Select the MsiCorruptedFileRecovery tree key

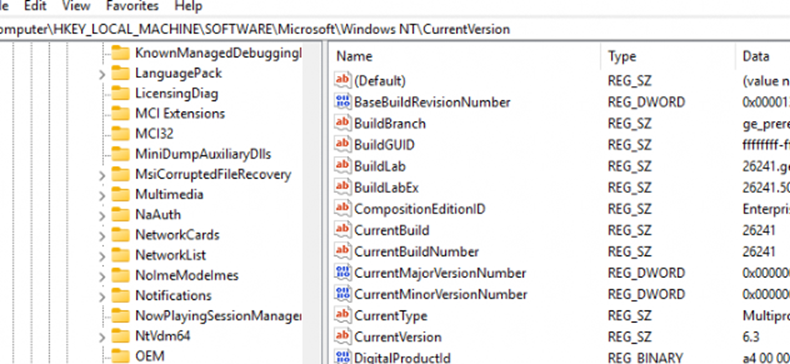213,174
